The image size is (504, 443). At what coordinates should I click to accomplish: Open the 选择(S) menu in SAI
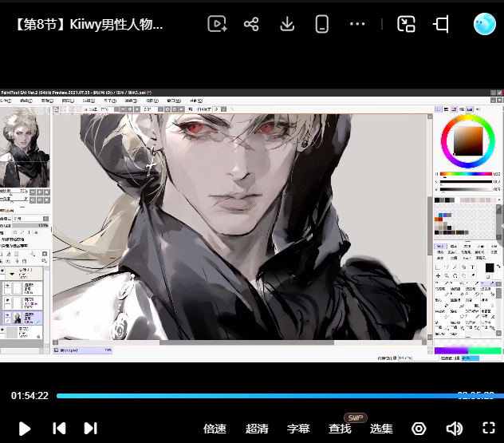tap(89, 101)
